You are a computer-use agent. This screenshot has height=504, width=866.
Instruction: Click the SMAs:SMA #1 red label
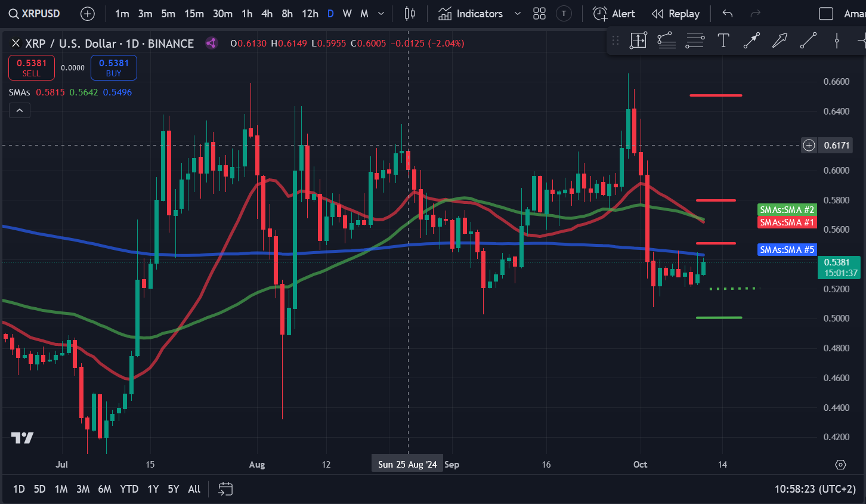787,222
